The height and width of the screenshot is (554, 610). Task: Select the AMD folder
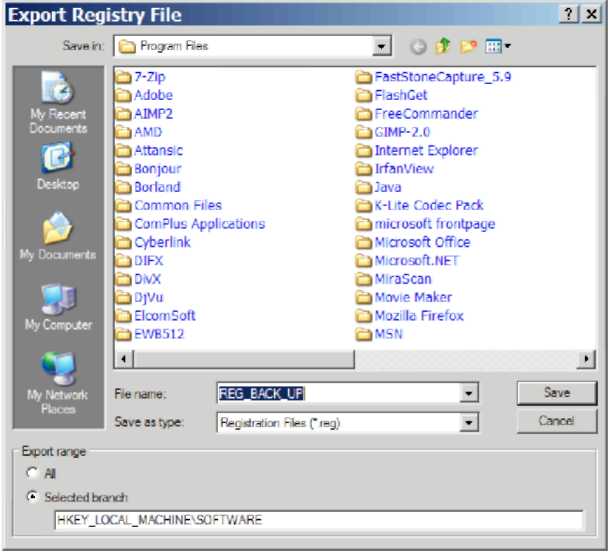(x=139, y=132)
